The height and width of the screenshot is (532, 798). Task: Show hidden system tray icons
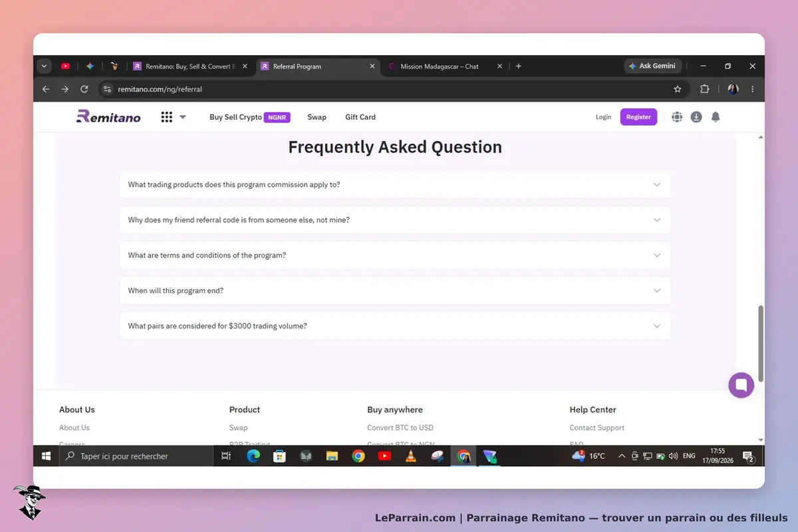622,456
